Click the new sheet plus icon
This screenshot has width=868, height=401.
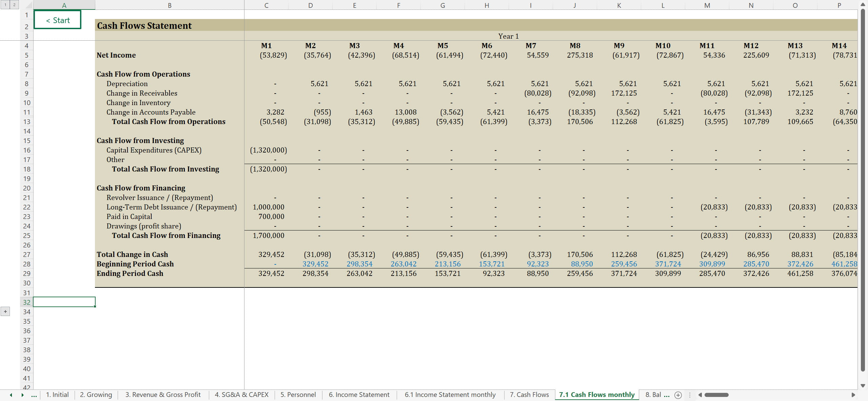[x=678, y=395]
